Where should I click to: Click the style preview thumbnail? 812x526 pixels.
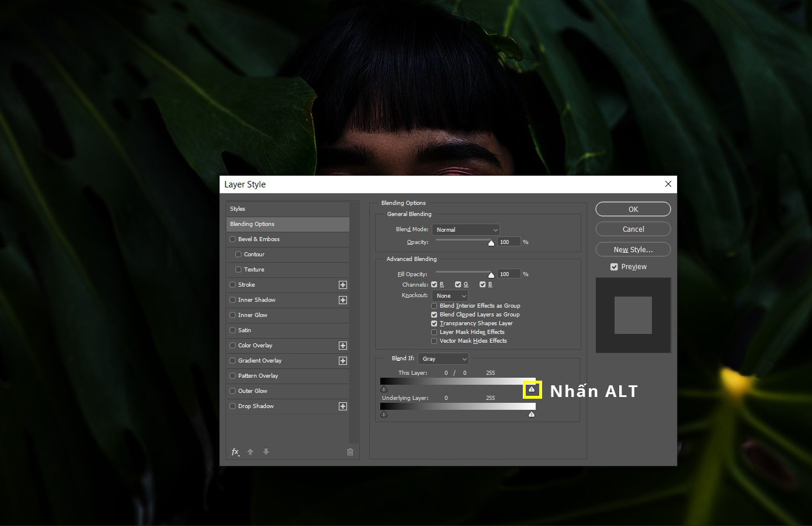click(633, 315)
